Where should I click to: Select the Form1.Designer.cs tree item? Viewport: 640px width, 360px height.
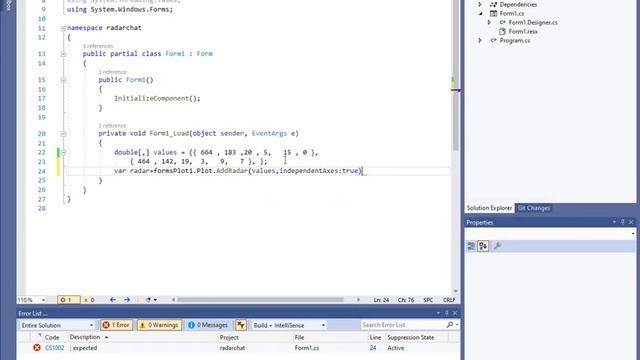tap(533, 22)
